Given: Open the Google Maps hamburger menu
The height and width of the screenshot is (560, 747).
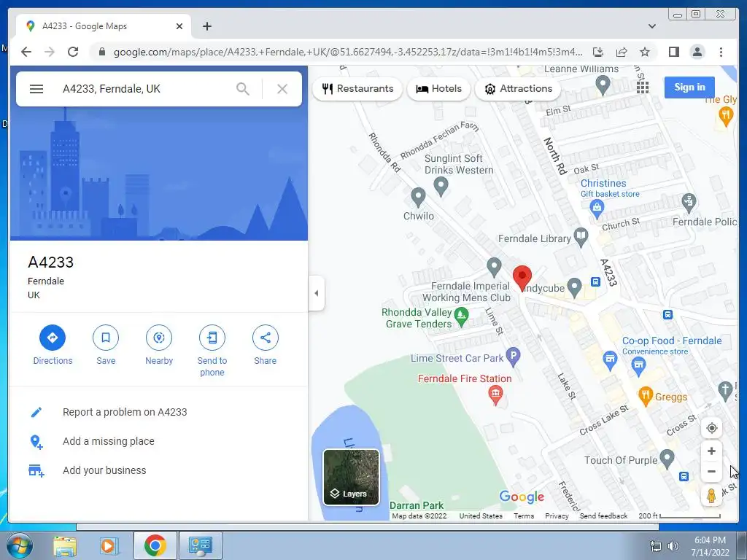Looking at the screenshot, I should [x=36, y=89].
